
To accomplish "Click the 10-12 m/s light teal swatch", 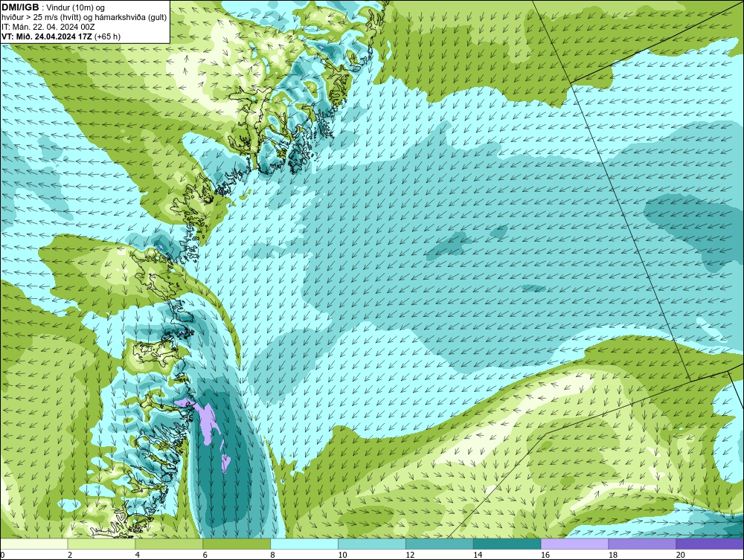I will pyautogui.click(x=372, y=544).
